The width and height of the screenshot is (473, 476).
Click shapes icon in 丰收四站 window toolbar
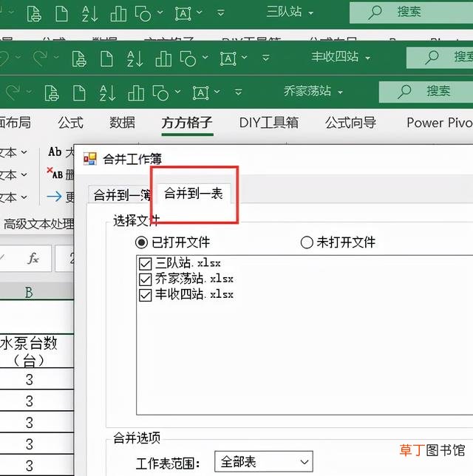point(188,58)
